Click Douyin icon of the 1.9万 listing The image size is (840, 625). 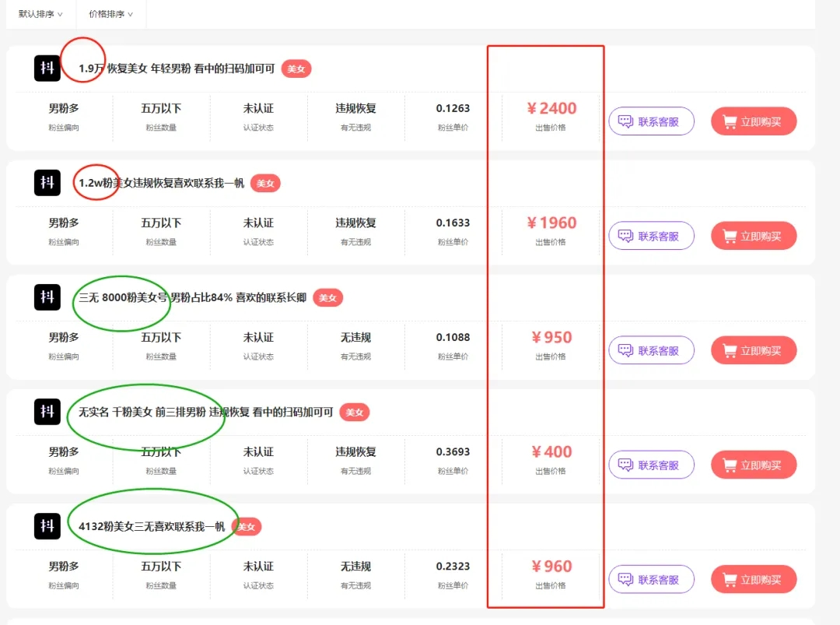[47, 68]
